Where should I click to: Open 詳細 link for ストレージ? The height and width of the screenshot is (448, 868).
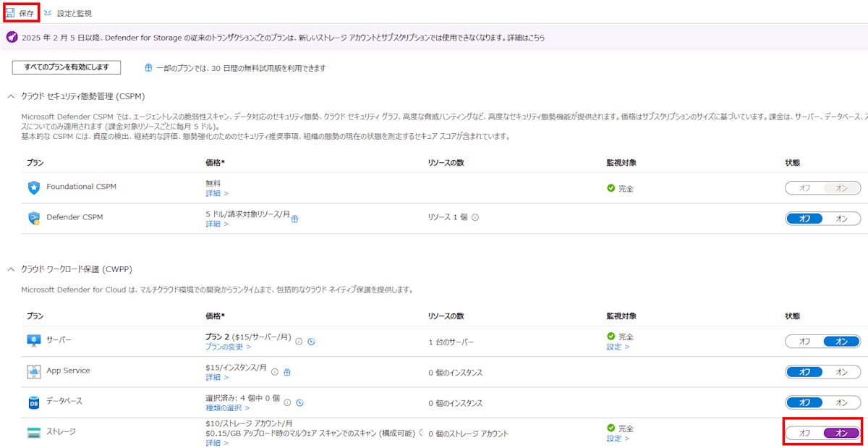tap(217, 443)
